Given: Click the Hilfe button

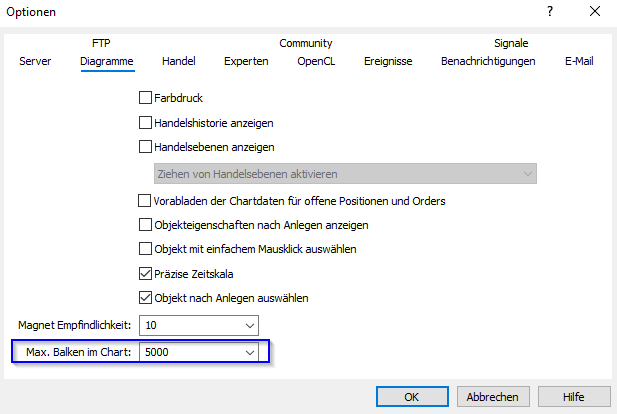Looking at the screenshot, I should click(573, 396).
